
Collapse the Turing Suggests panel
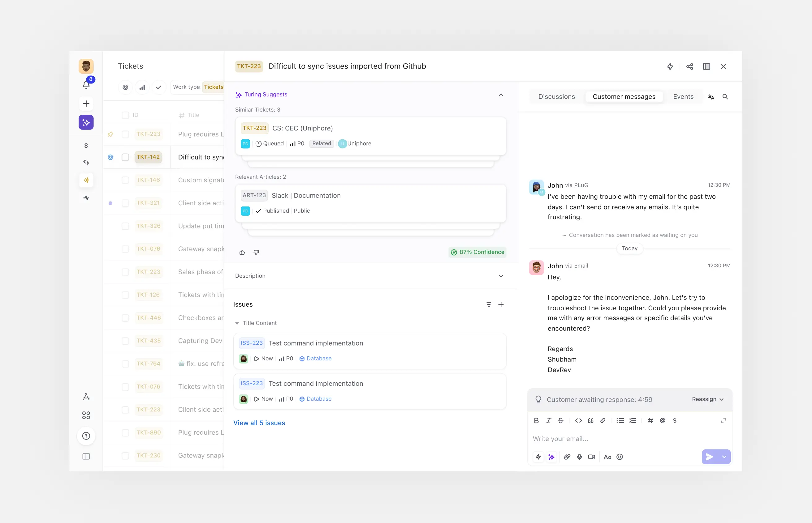(x=500, y=95)
